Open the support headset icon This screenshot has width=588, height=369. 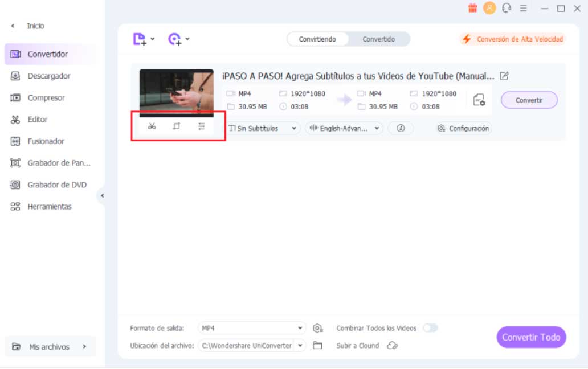pyautogui.click(x=506, y=8)
